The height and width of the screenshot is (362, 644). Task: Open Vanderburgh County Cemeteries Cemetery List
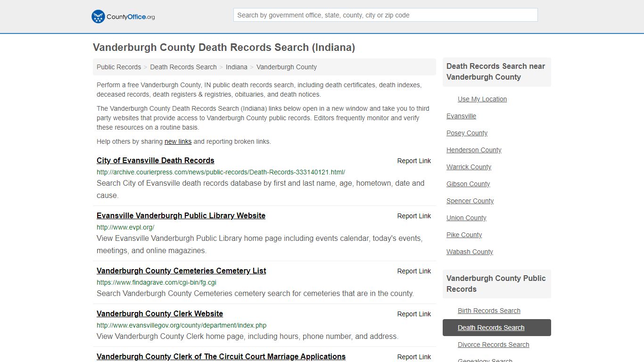point(182,271)
